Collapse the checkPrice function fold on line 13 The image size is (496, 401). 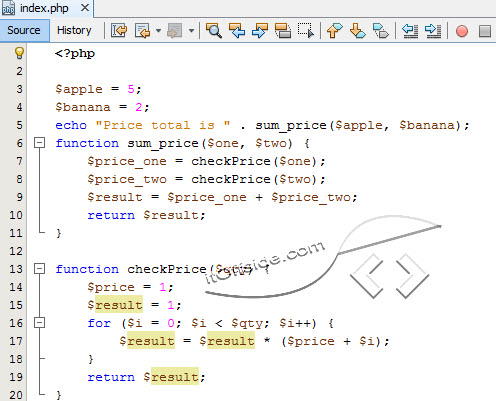pos(39,269)
